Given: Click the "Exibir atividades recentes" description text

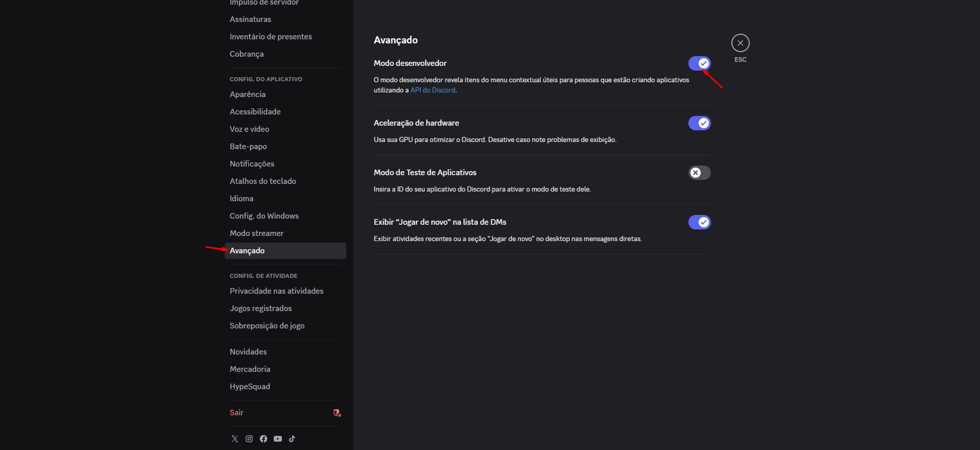Looking at the screenshot, I should coord(508,239).
